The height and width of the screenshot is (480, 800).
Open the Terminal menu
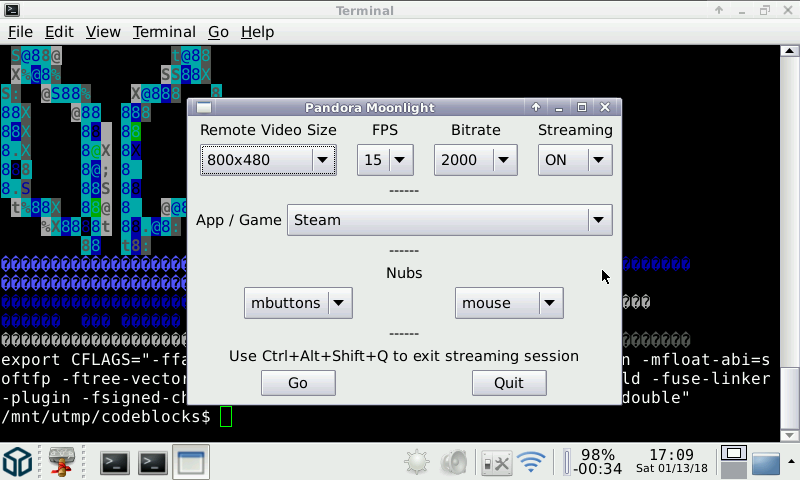click(x=164, y=32)
